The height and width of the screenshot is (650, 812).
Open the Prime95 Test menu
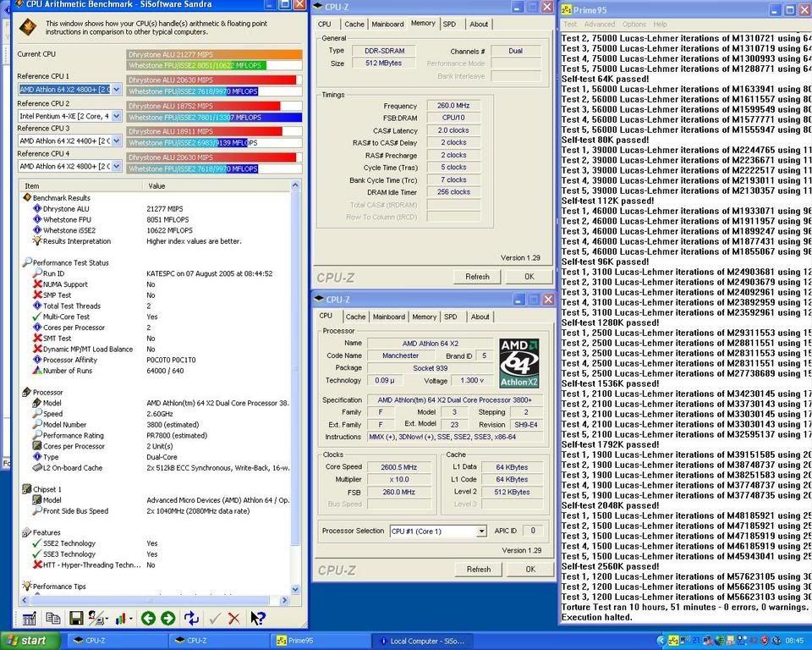(570, 24)
